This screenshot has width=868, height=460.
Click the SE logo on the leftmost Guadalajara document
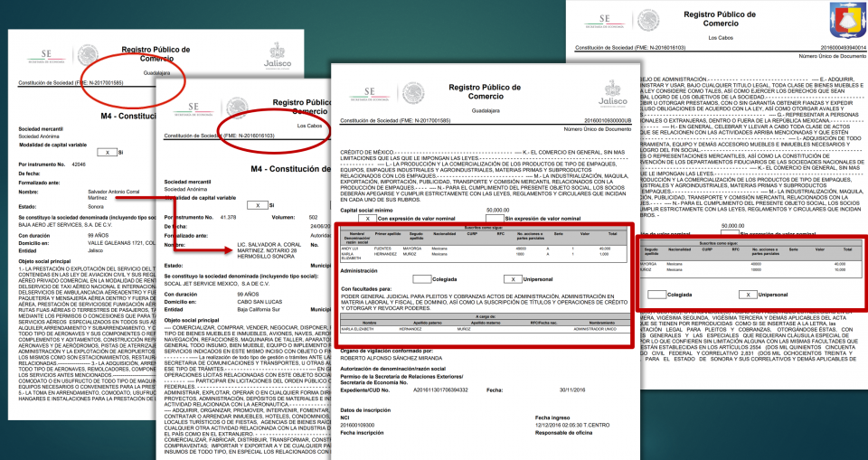click(46, 56)
